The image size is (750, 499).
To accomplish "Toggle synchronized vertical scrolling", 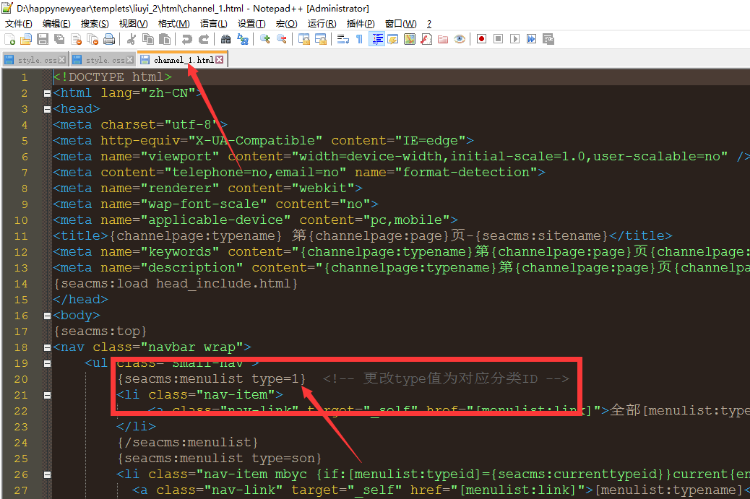I will click(x=304, y=39).
